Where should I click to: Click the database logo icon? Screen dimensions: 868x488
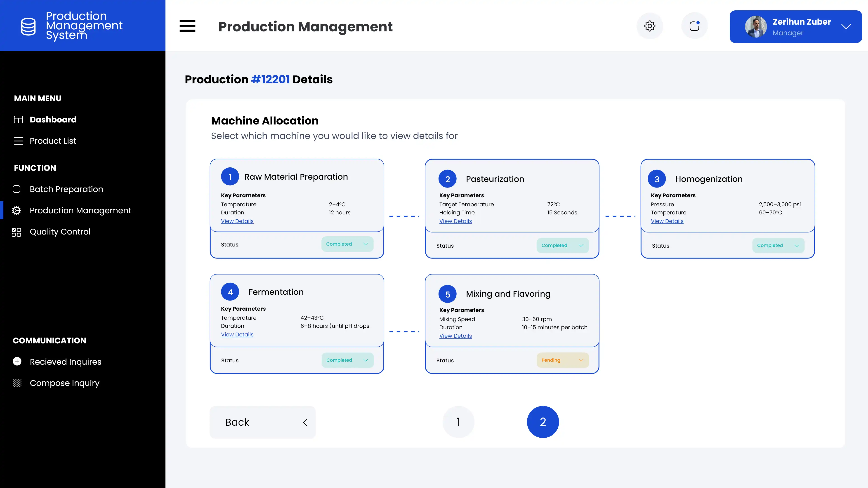[28, 26]
